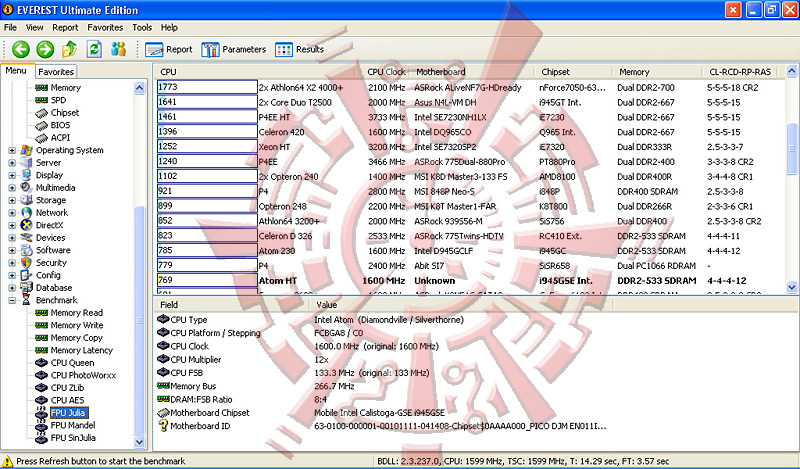The image size is (800, 469).
Task: Expand the Devices tree node
Action: pos(12,238)
